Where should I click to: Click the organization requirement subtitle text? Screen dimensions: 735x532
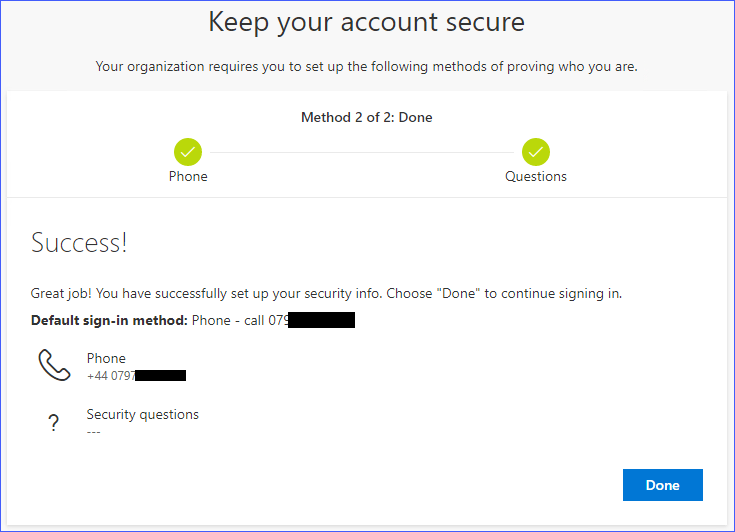(x=366, y=67)
